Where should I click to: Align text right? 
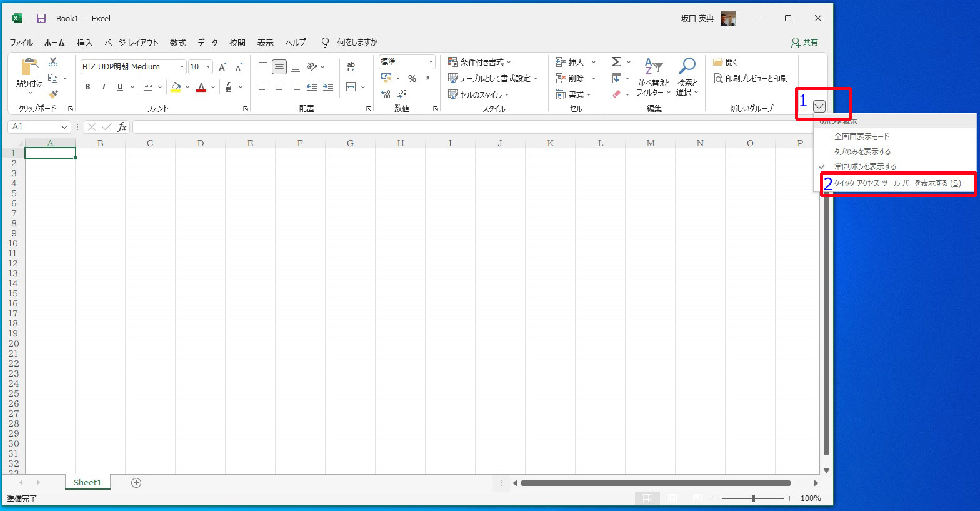tap(296, 87)
